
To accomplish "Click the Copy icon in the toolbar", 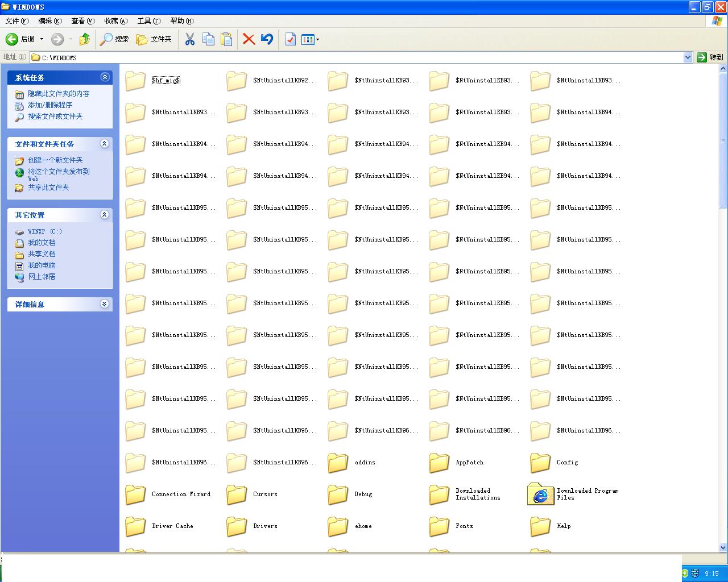I will [x=209, y=39].
